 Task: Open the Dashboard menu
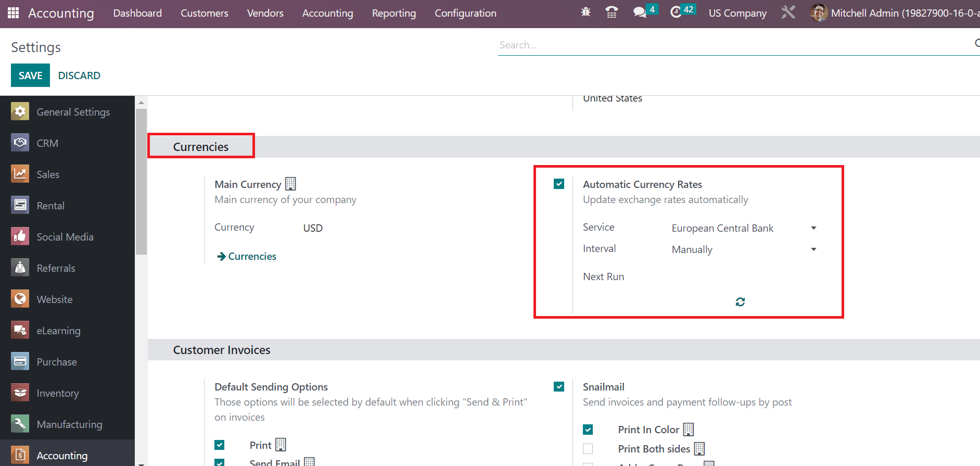(x=137, y=13)
